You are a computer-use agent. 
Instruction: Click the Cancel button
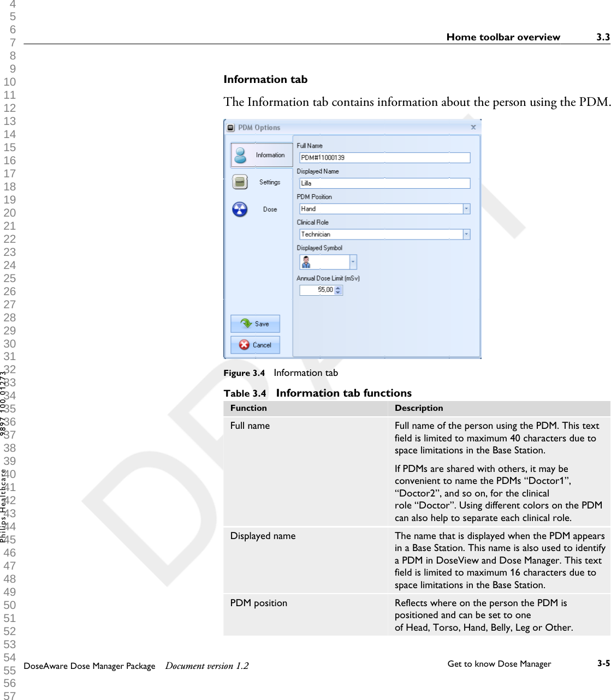pyautogui.click(x=256, y=345)
